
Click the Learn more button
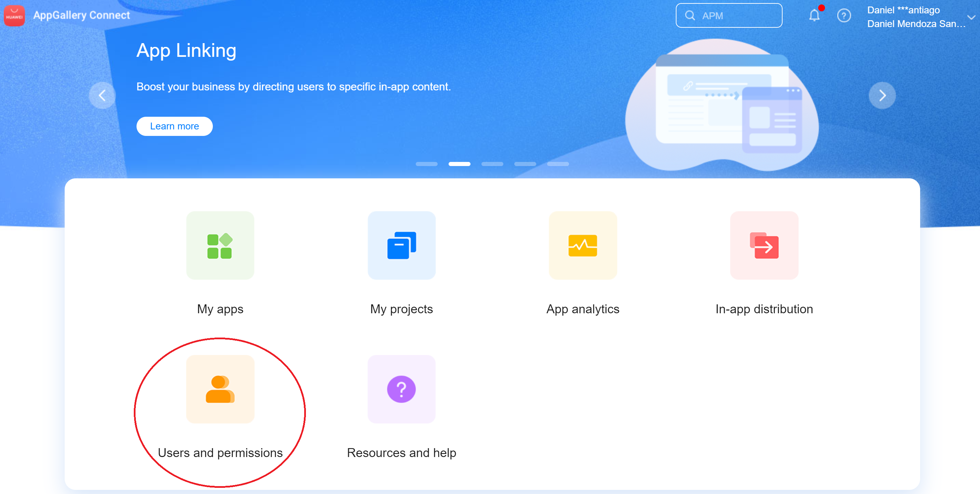coord(174,126)
